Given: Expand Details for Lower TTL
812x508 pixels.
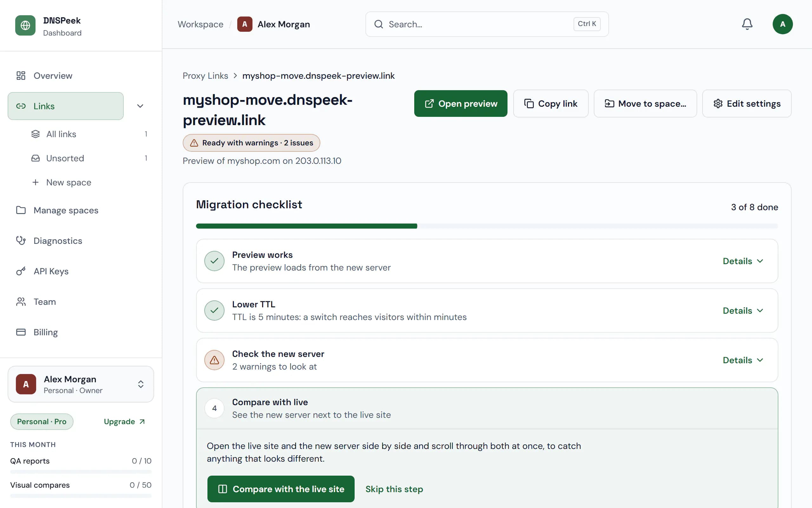Looking at the screenshot, I should [x=743, y=311].
